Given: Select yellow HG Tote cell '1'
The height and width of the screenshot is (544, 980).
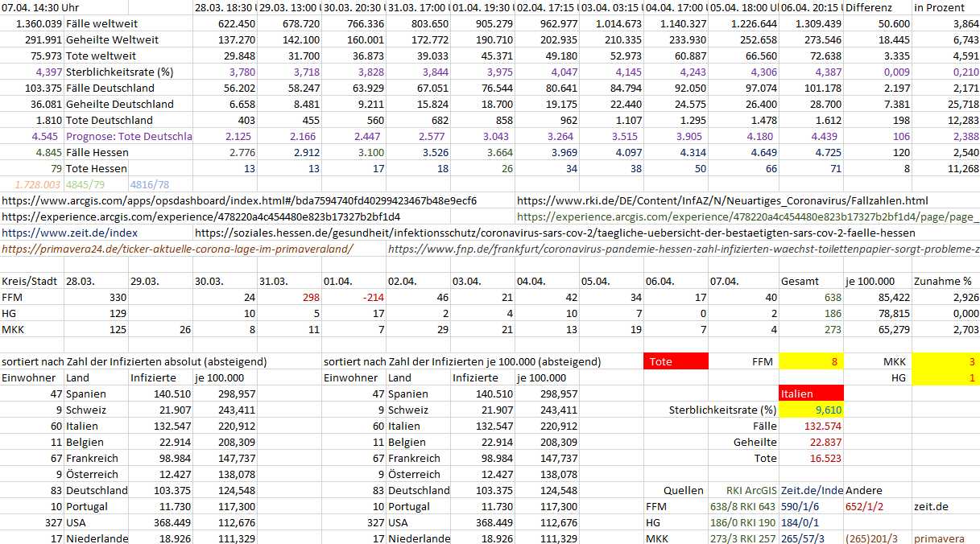Looking at the screenshot, I should click(945, 377).
